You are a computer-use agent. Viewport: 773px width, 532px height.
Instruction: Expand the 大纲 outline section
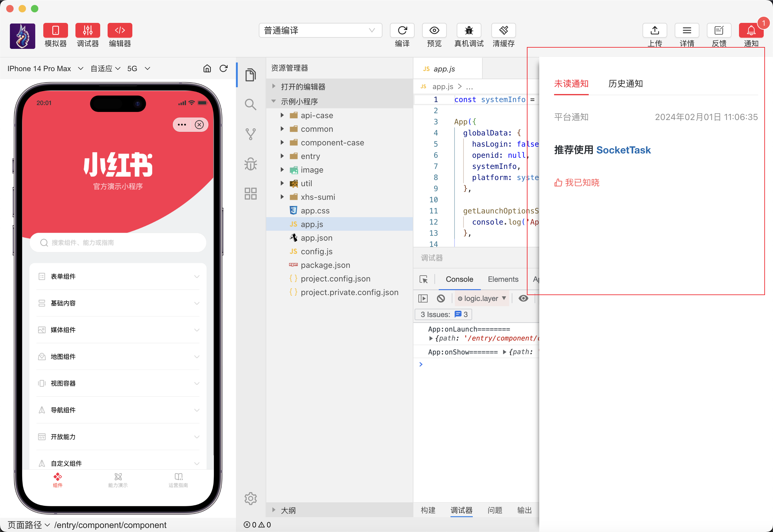coord(340,510)
